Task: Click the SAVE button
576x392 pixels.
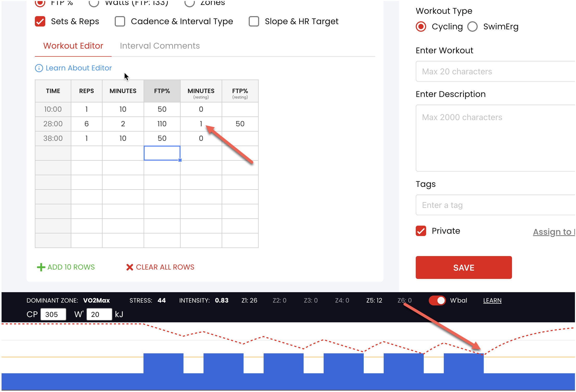Action: [464, 267]
